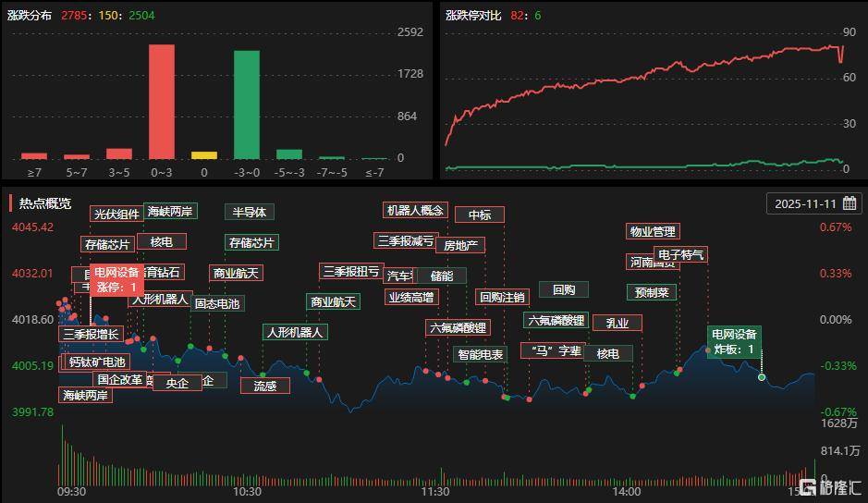Select the 乳业 hotspot tag
Image resolution: width=868 pixels, height=503 pixels.
pos(617,323)
